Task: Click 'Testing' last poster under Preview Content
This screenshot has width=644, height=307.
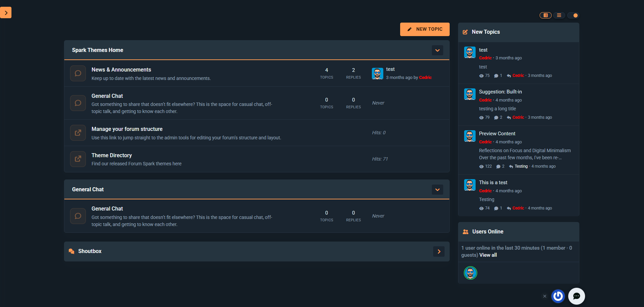Action: [x=521, y=166]
